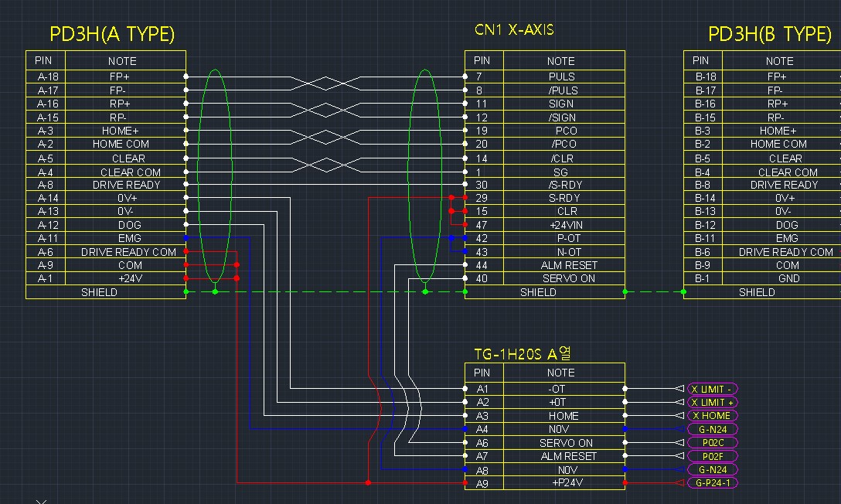Toggle the green node at pin 40 SERVO ON
Viewport: 841px width, 504px height.
(464, 278)
